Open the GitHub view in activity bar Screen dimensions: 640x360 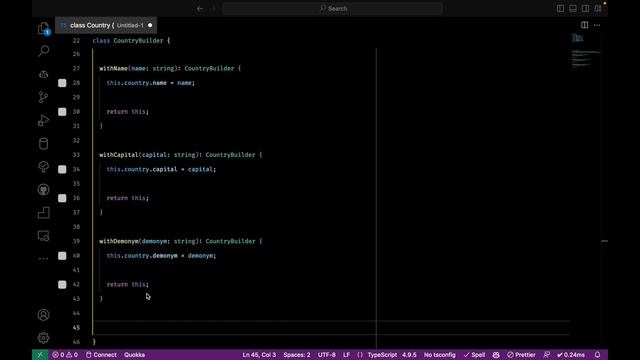pos(43,189)
